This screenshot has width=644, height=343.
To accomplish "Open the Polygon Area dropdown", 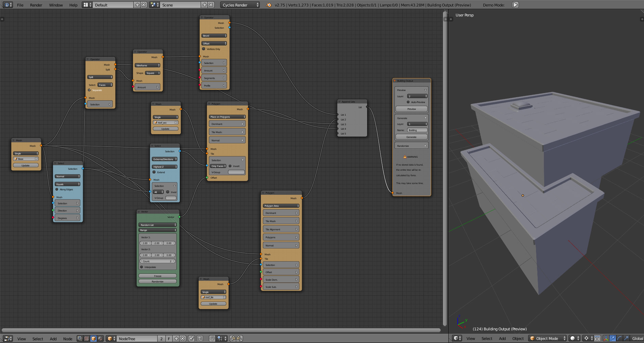I will pos(281,206).
